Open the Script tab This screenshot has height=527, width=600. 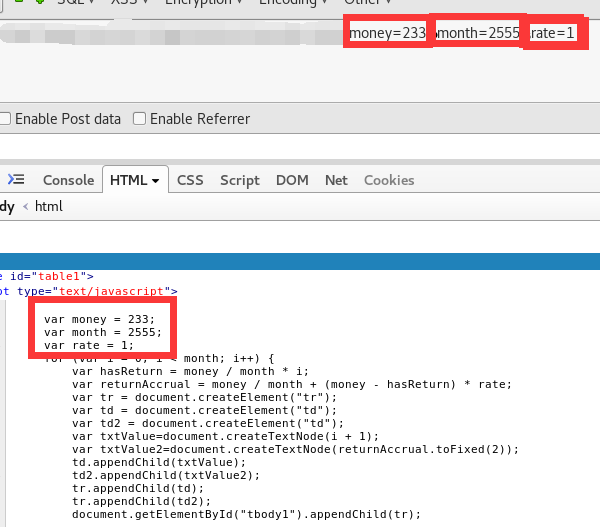point(239,180)
